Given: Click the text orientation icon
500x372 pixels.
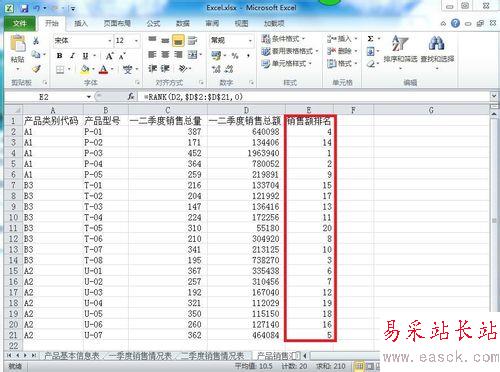Looking at the screenshot, I should [x=183, y=69].
